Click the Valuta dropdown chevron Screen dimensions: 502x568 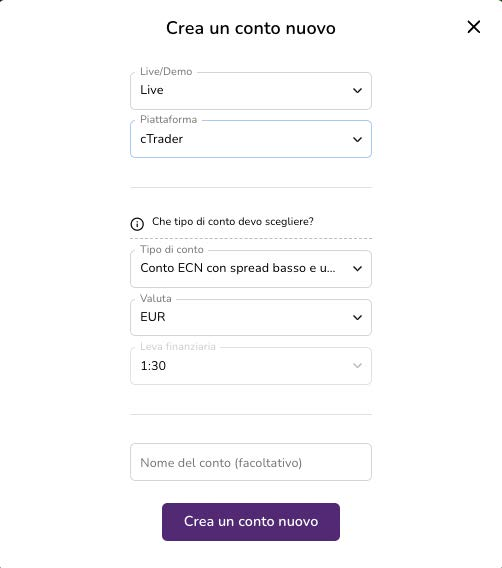pyautogui.click(x=357, y=318)
